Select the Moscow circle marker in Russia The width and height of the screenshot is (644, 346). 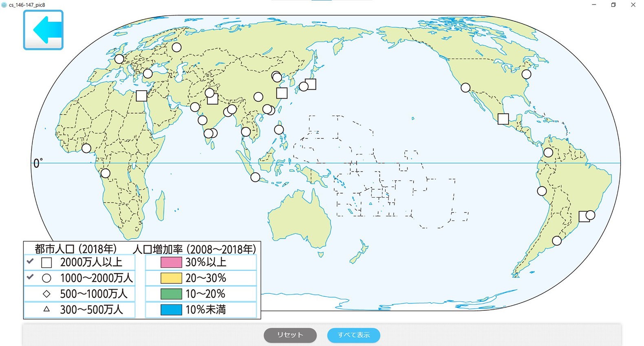[176, 47]
